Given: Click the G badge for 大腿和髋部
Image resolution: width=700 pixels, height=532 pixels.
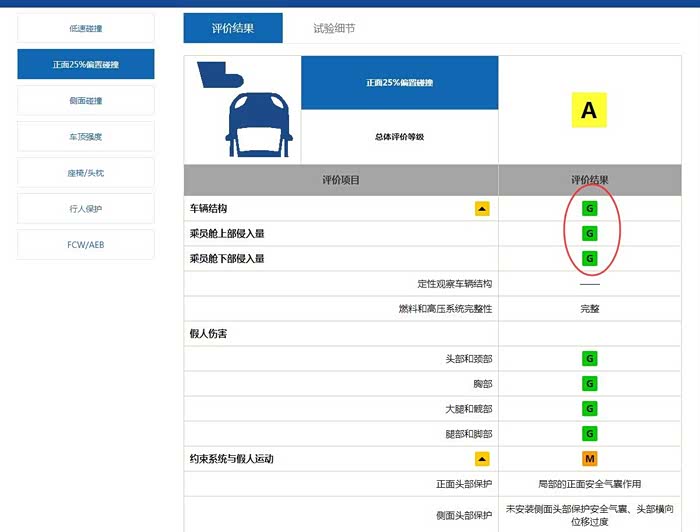Looking at the screenshot, I should coord(590,408).
